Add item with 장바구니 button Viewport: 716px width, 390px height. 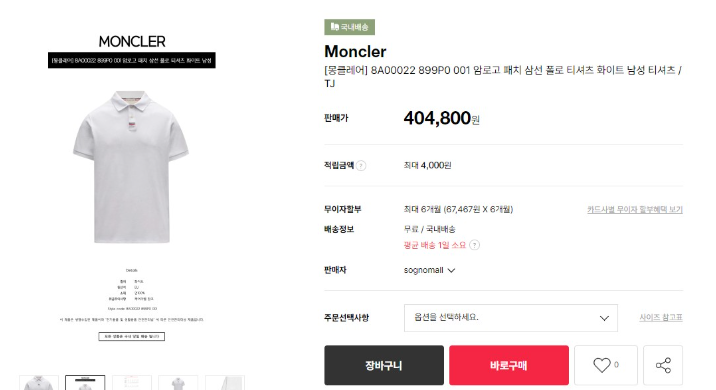[x=384, y=365]
